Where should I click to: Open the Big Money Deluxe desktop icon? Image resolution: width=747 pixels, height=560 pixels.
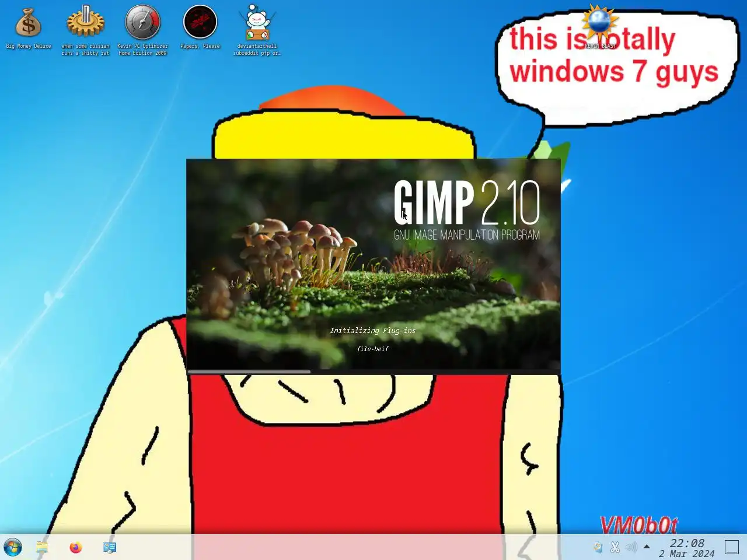pos(29,27)
